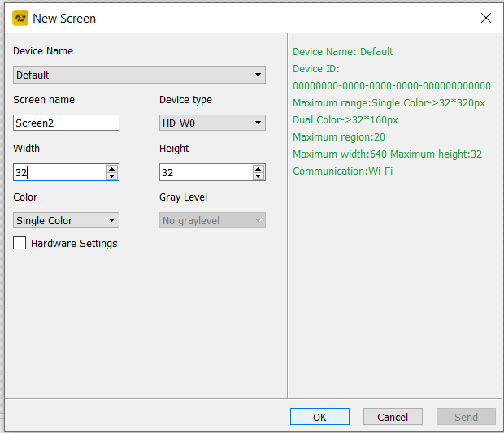Image resolution: width=504 pixels, height=433 pixels.
Task: Close the New Screen dialog
Action: [485, 18]
